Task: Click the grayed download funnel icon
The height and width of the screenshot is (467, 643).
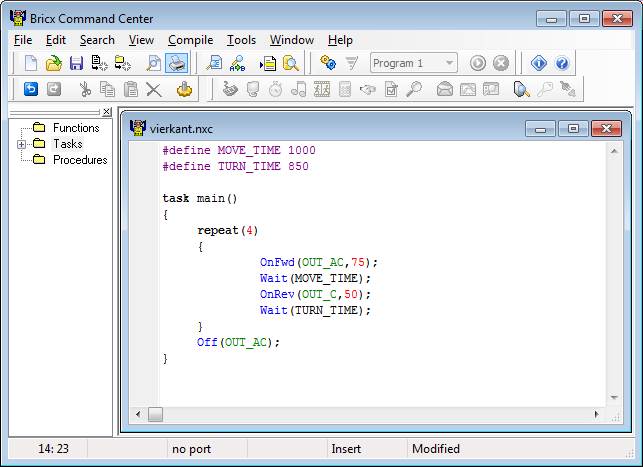Action: 351,63
